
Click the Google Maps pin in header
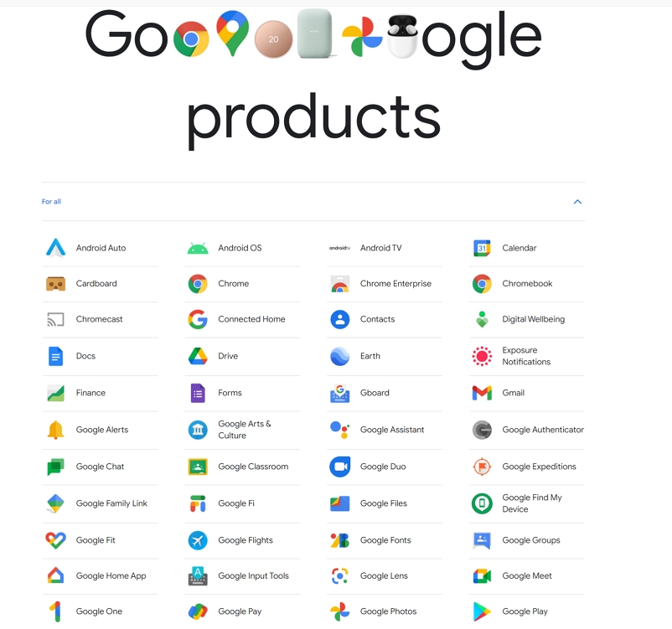[x=232, y=34]
